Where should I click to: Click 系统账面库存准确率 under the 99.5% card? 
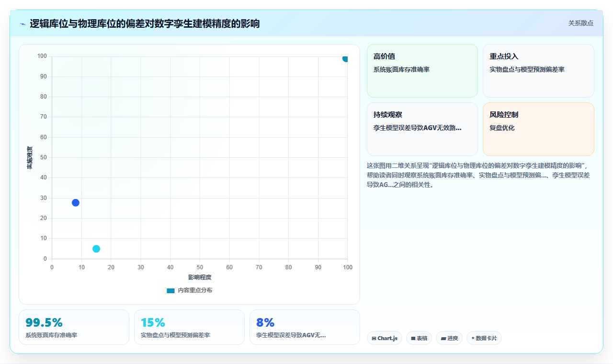point(51,335)
